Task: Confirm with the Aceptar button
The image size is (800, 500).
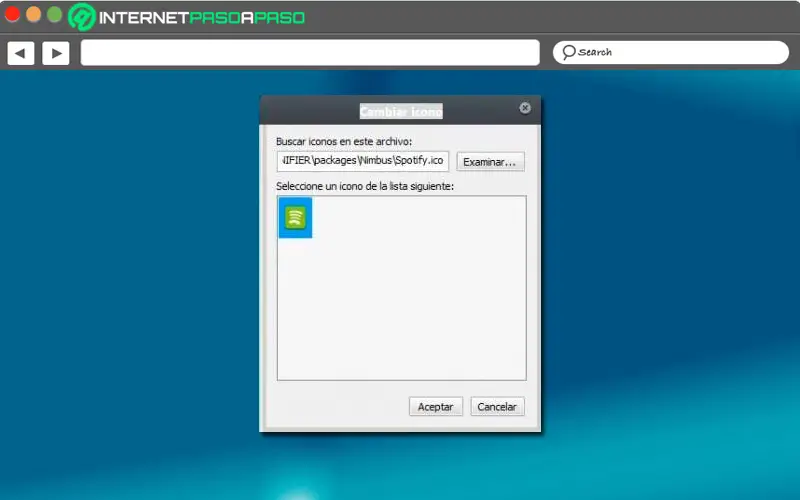Action: click(436, 407)
